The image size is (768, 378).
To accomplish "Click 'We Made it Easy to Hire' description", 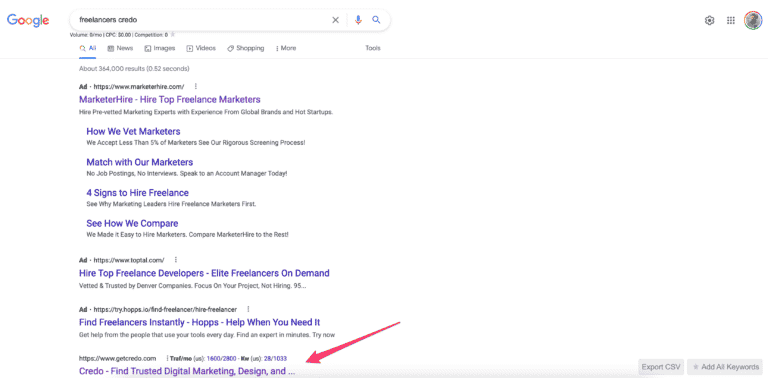I will pos(188,235).
